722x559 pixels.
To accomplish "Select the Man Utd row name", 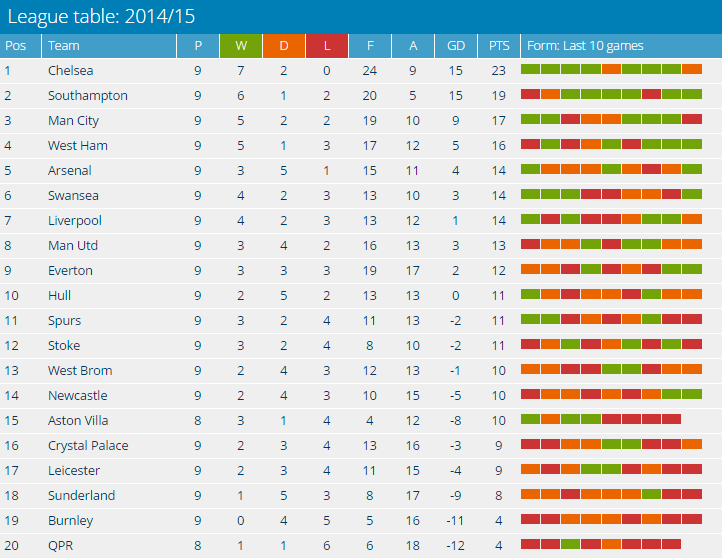I will point(72,246).
